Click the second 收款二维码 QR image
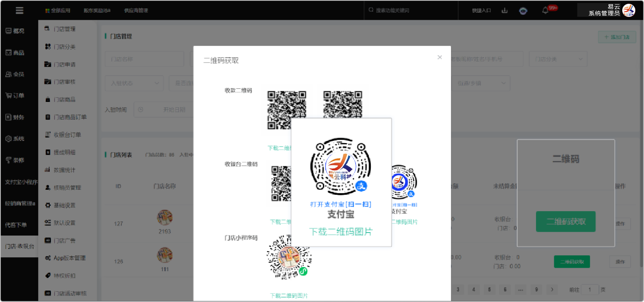 click(x=343, y=104)
